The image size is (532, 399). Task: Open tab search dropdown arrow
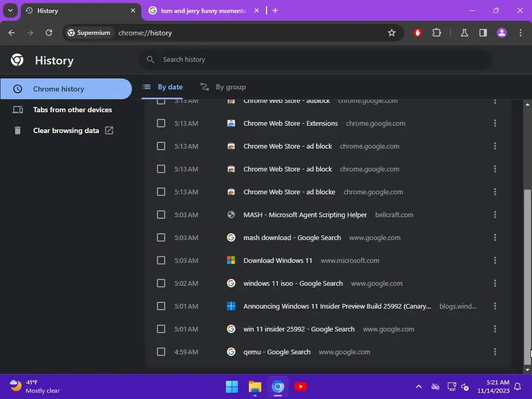pos(10,10)
